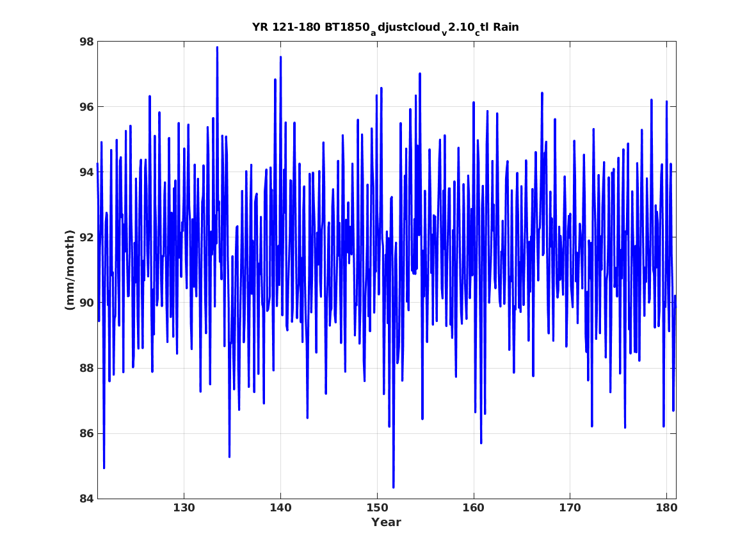Click the x-axis tick label '140'
The image size is (747, 560).
[x=280, y=508]
